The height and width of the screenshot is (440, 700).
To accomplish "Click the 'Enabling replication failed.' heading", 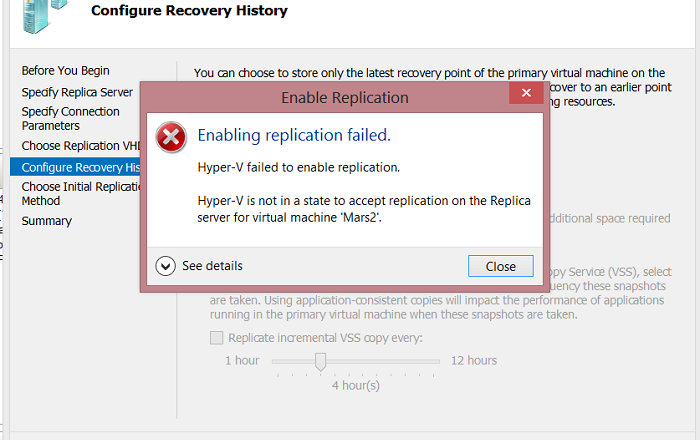I will pyautogui.click(x=294, y=135).
